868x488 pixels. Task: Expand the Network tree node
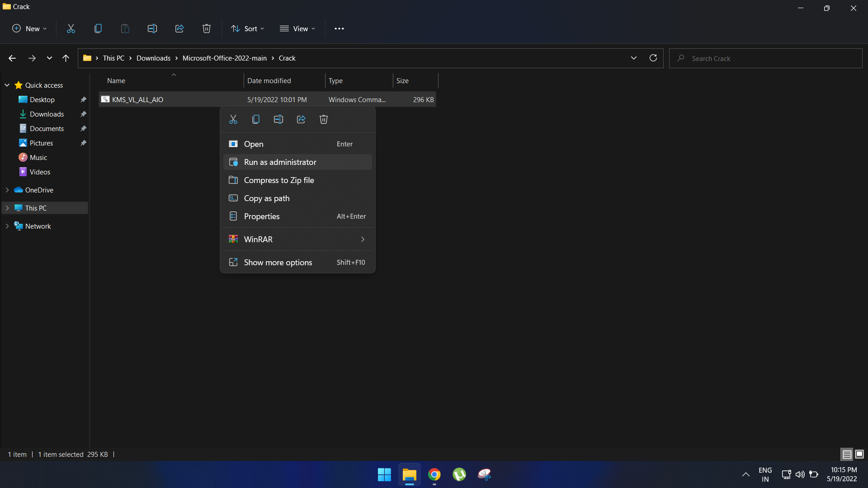7,226
